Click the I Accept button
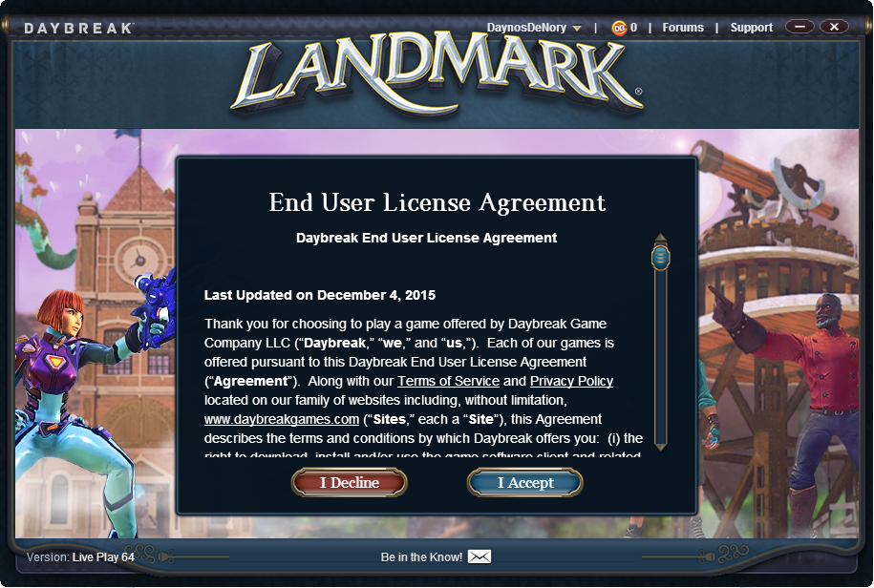The width and height of the screenshot is (874, 588). pyautogui.click(x=525, y=483)
